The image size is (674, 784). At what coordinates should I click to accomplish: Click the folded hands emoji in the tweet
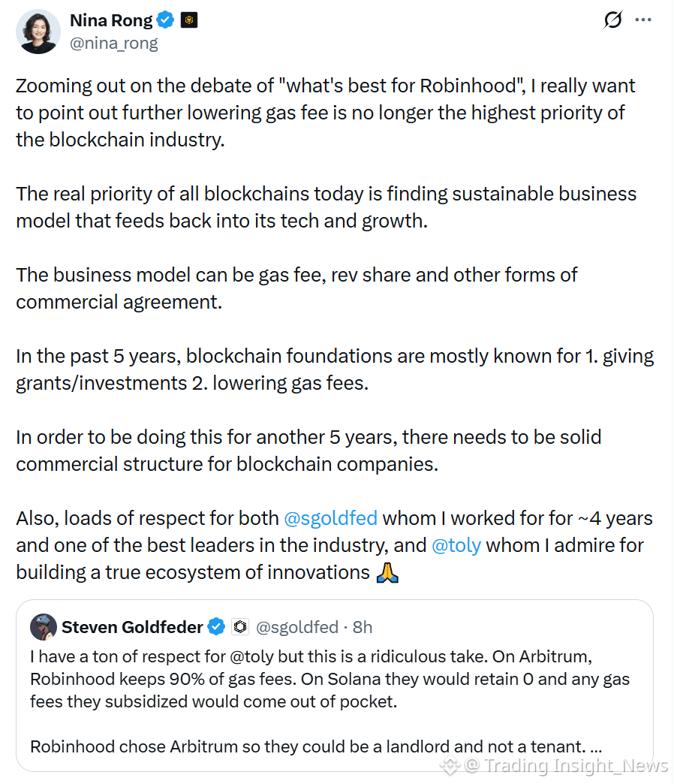pos(387,572)
